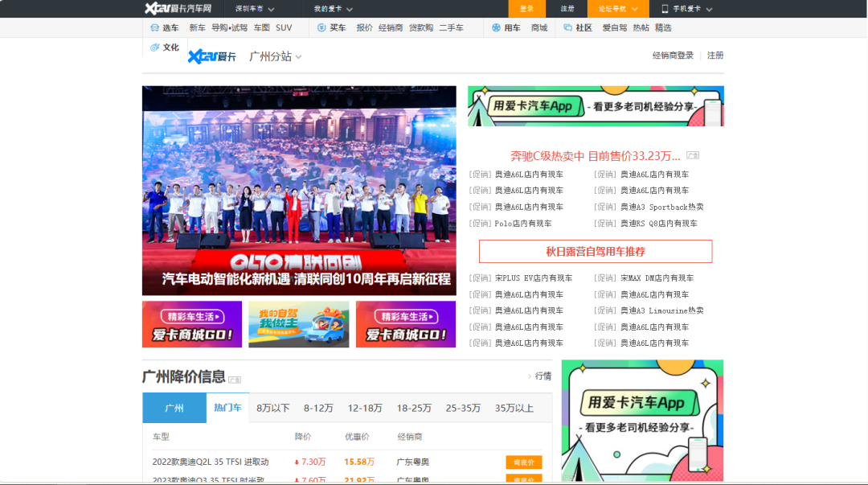Open the 用车 category icon
Screen dimensions: 868x485
(x=496, y=27)
